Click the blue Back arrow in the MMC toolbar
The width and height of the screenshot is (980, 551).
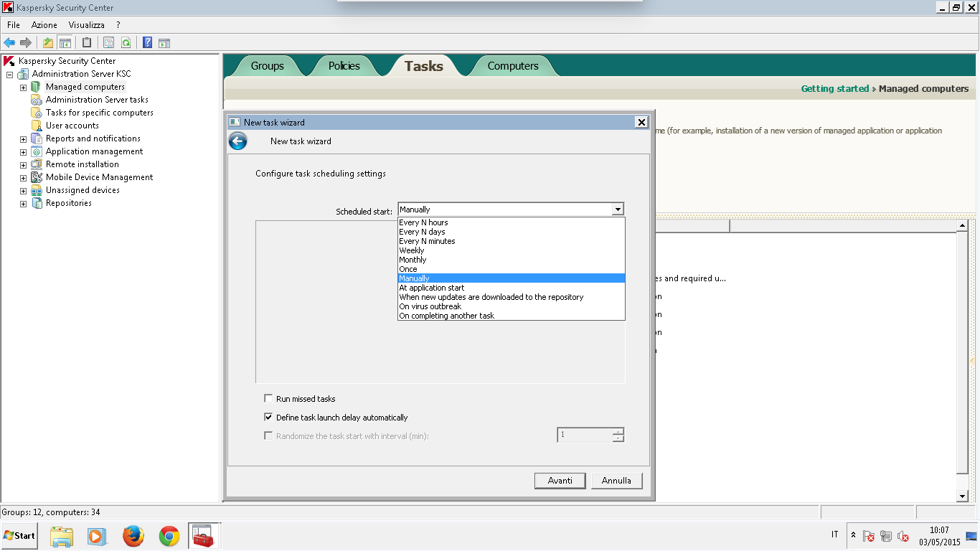click(9, 42)
